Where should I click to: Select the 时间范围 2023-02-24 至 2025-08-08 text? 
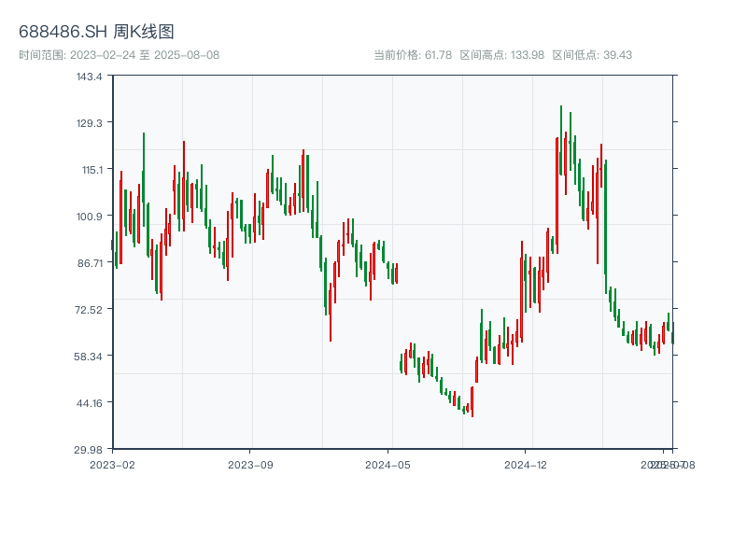pyautogui.click(x=120, y=55)
